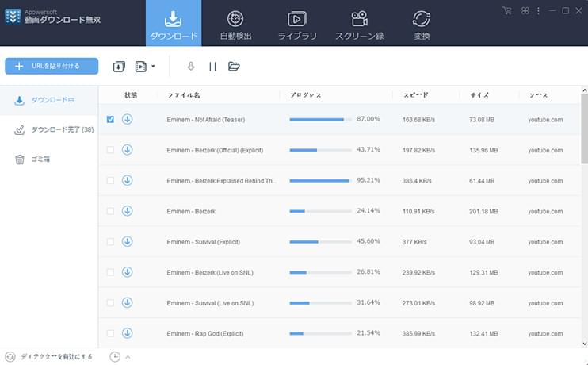Click the status icon in the Eminem - Berzerk row
This screenshot has height=365, width=588.
[127, 210]
